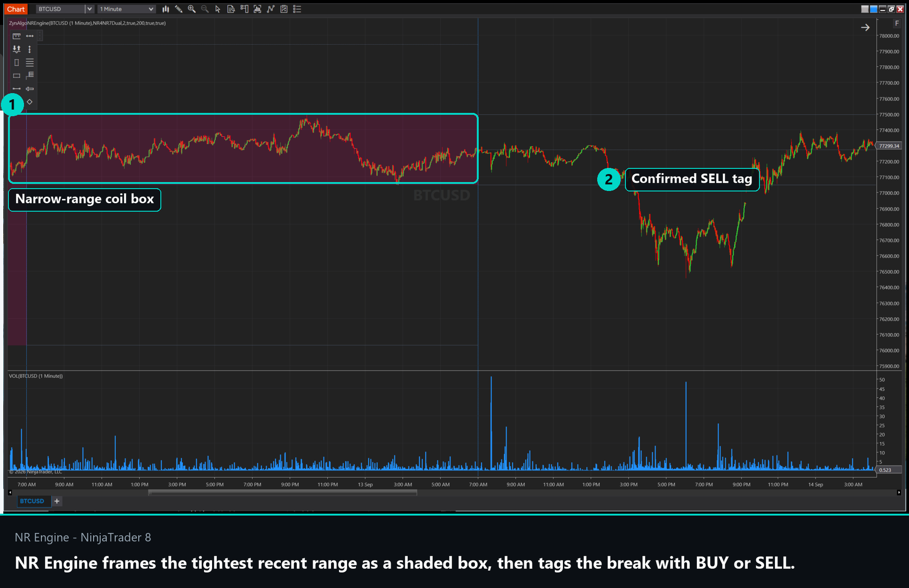Viewport: 909px width, 588px height.
Task: Open the 1 Minute interval dropdown
Action: click(x=126, y=9)
